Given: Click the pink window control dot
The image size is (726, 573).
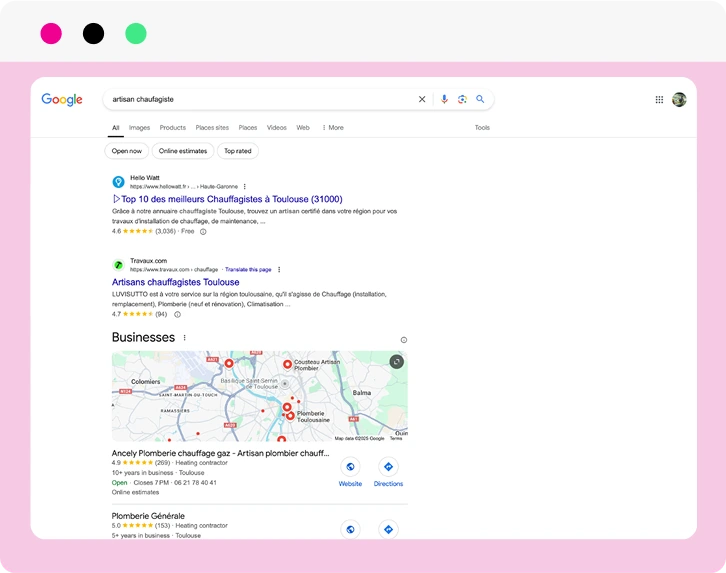Looking at the screenshot, I should (51, 33).
